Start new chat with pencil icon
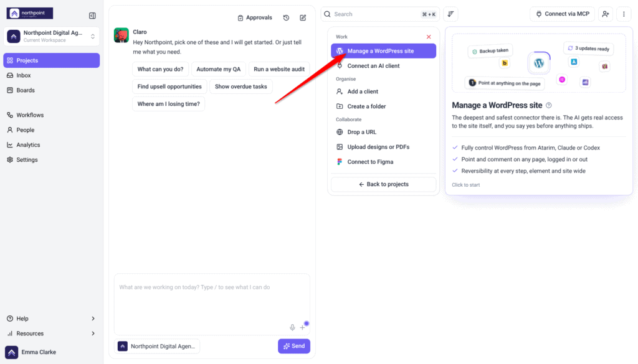Viewport: 638px width, 364px height. pos(303,18)
